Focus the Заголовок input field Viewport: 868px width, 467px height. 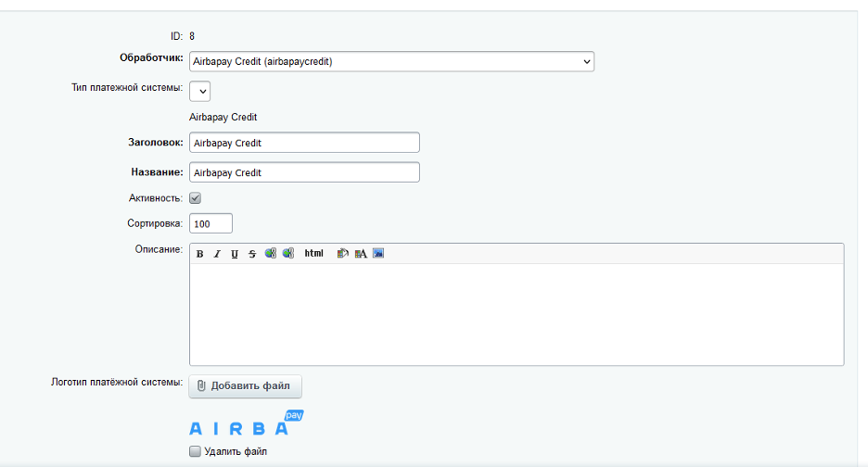pos(304,143)
